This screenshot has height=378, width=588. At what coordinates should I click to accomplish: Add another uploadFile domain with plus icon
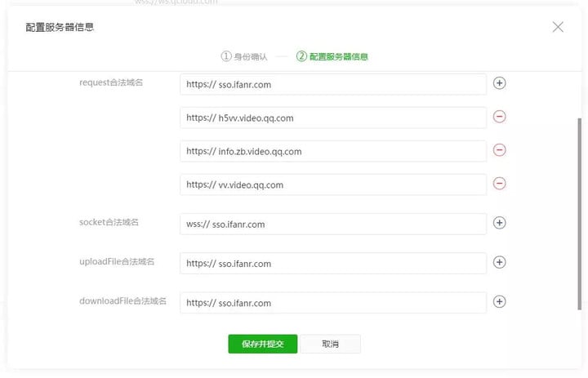[x=499, y=262]
